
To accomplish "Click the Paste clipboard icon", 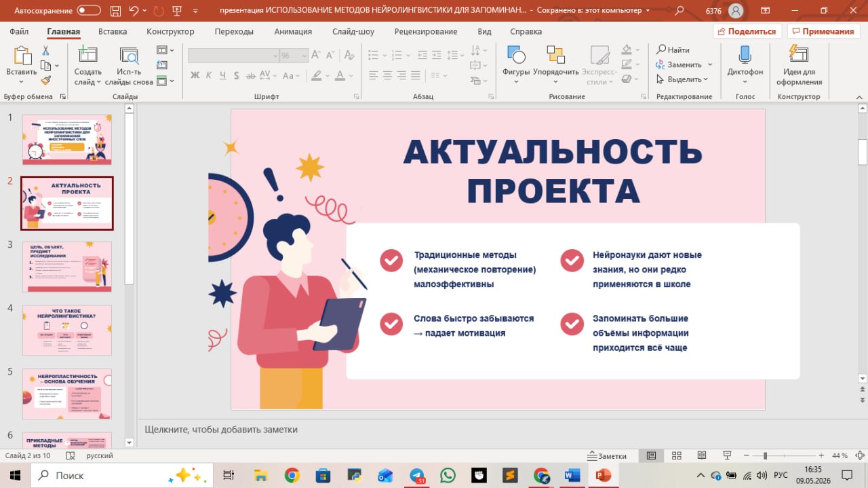I will (22, 56).
